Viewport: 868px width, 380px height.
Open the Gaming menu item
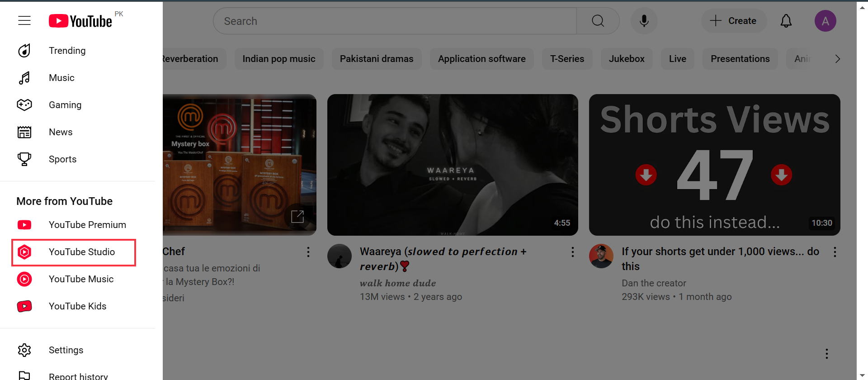78,105
